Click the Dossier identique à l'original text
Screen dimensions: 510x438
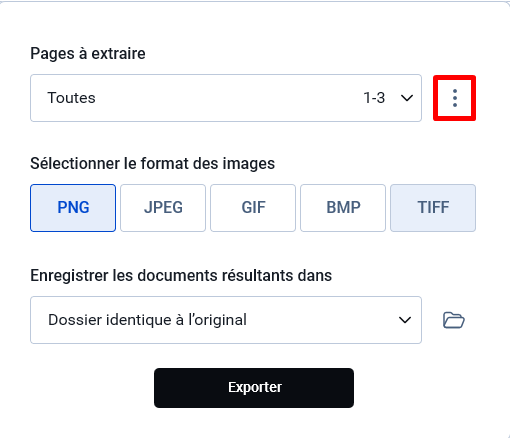147,320
